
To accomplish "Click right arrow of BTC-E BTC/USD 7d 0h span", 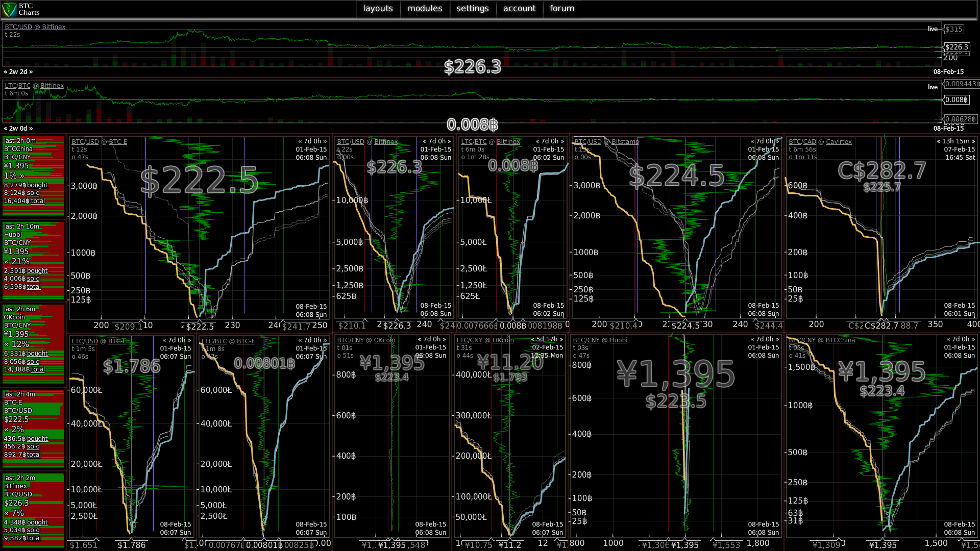I will click(325, 141).
